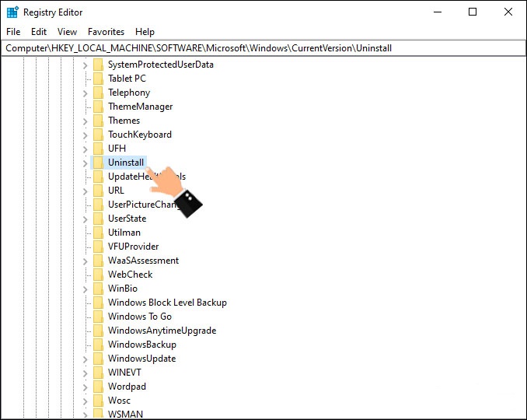Click the Themes folder icon
The width and height of the screenshot is (527, 420).
point(98,121)
